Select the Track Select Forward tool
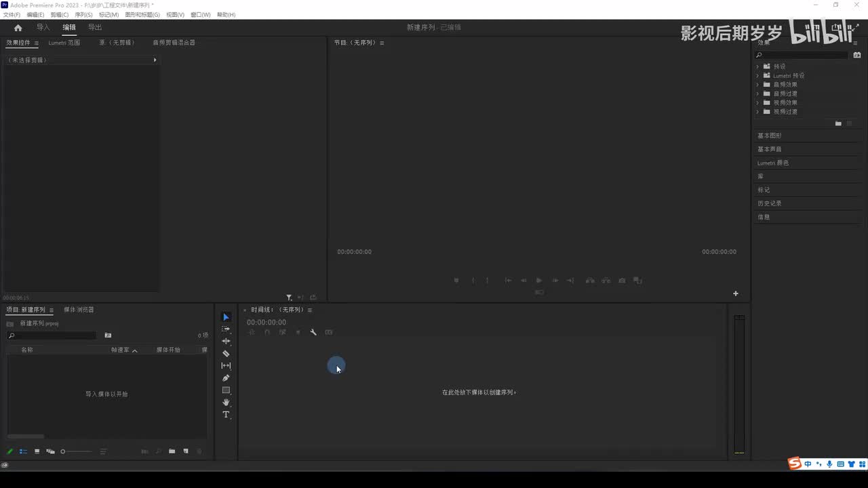 [226, 329]
